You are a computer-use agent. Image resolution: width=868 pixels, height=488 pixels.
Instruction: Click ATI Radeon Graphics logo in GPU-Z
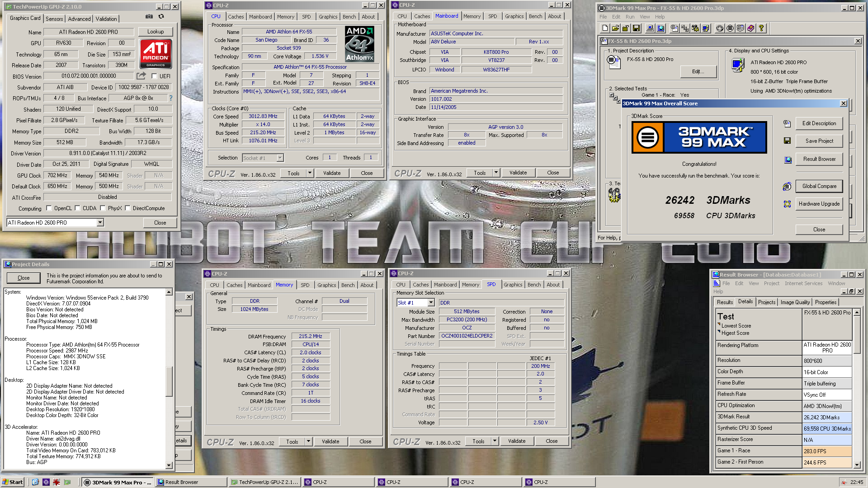click(156, 54)
